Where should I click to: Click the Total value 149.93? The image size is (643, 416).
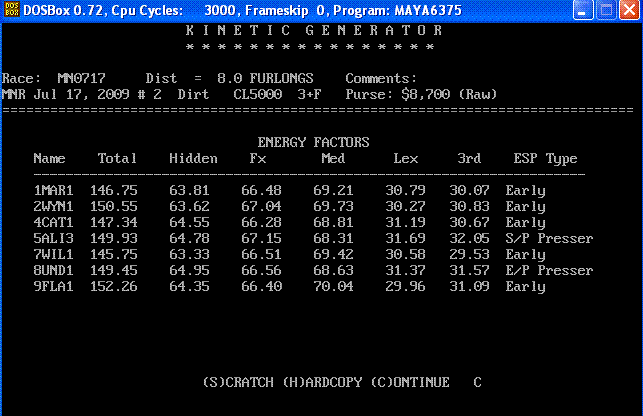[114, 238]
